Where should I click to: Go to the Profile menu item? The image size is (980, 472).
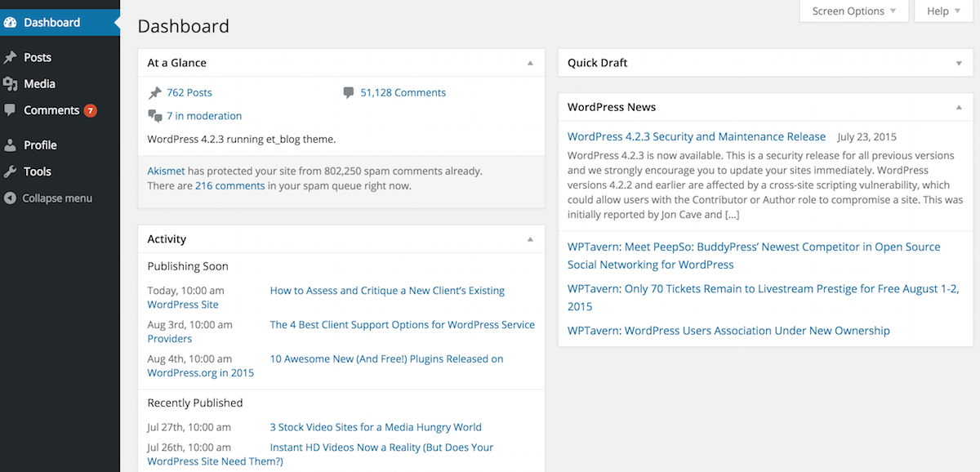click(40, 145)
